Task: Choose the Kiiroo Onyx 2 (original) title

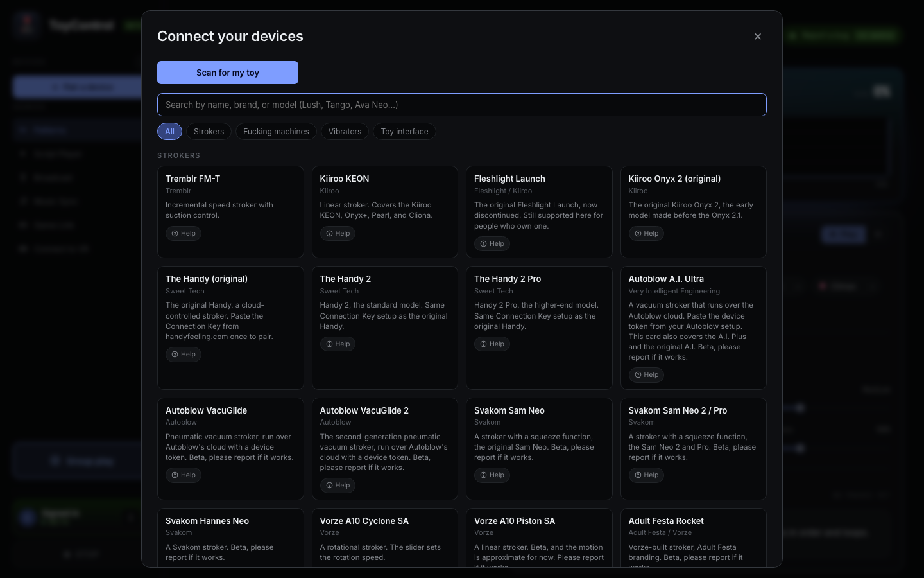Action: pos(674,179)
